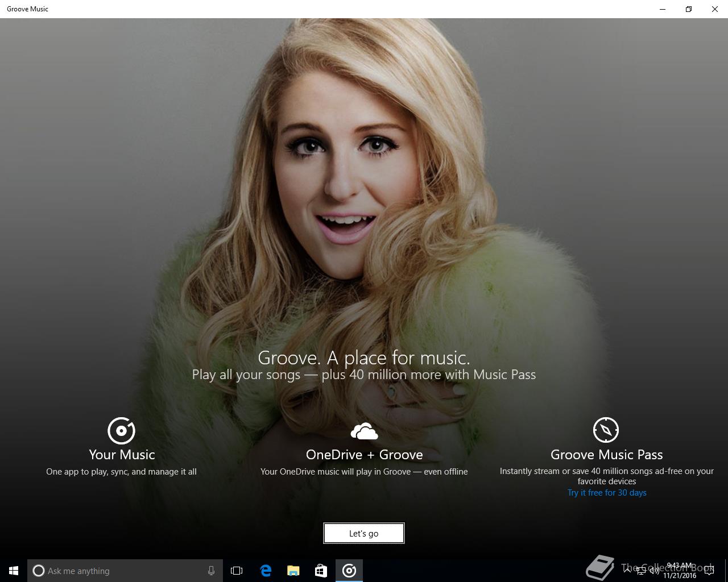This screenshot has height=582, width=728.
Task: Open the Windows Start menu
Action: (x=14, y=571)
